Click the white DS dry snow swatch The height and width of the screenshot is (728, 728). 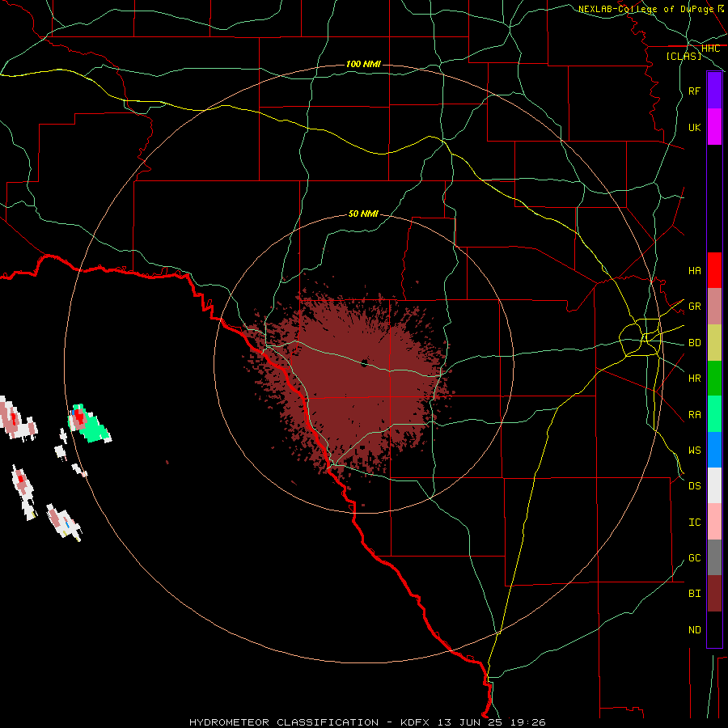714,485
